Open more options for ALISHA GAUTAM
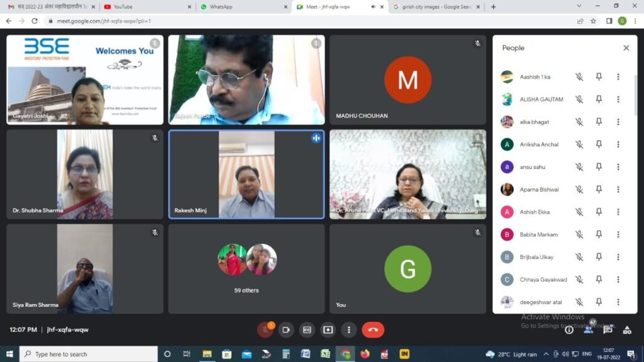Viewport: 644px width, 362px height. point(618,99)
